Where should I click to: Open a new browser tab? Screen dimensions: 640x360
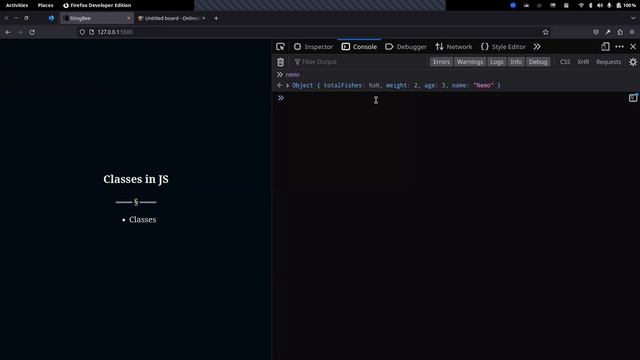pyautogui.click(x=216, y=18)
